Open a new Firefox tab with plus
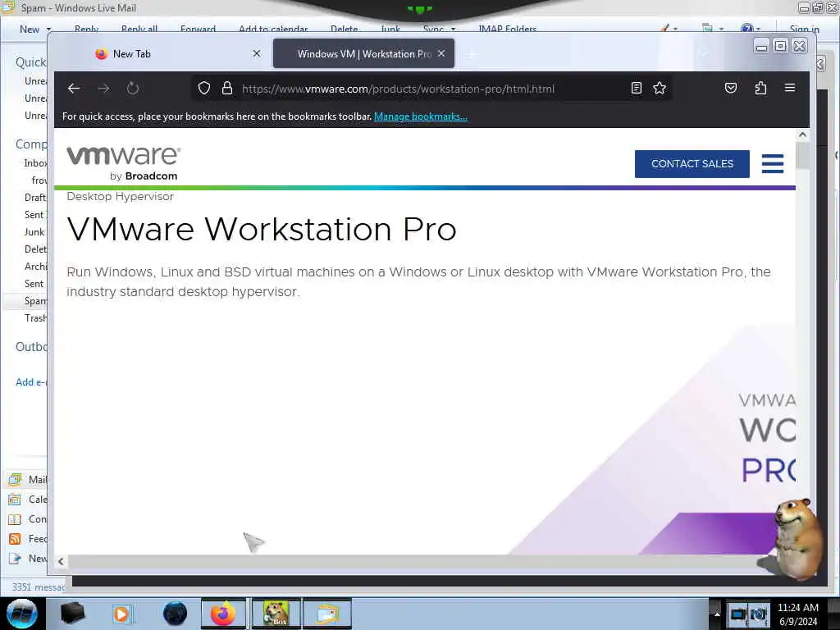 point(472,54)
